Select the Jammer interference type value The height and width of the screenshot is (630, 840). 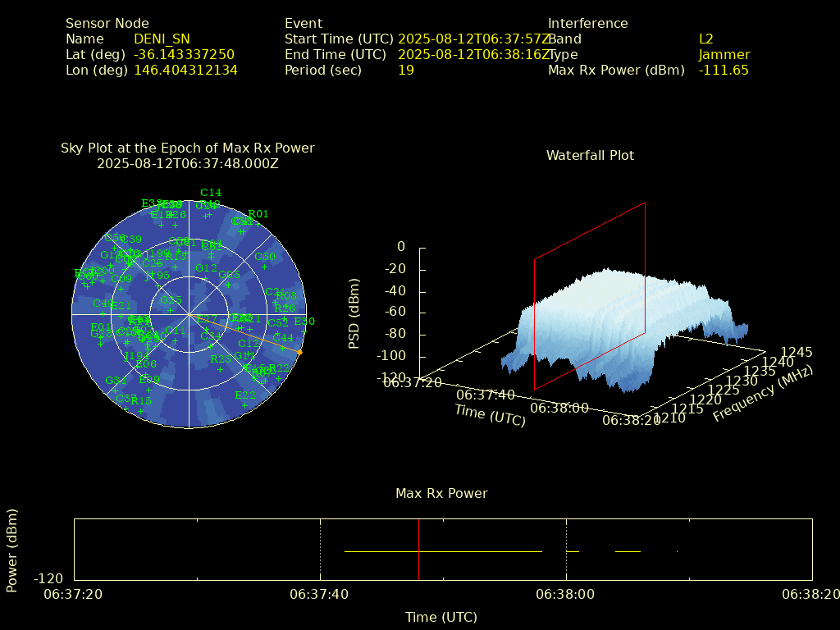coord(724,55)
